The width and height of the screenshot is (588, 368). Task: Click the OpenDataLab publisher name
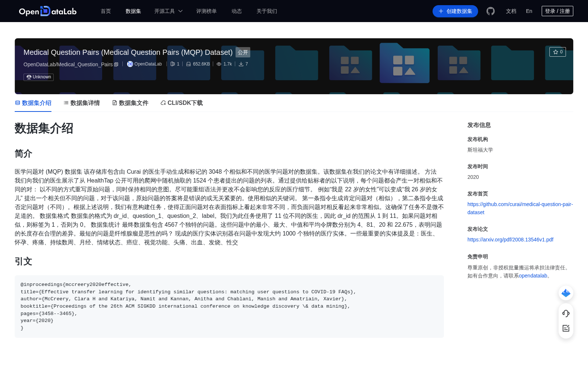click(x=148, y=64)
